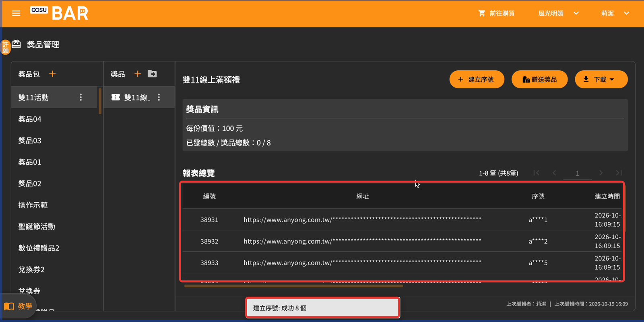Open the hamburger navigation menu
644x322 pixels.
(x=16, y=13)
